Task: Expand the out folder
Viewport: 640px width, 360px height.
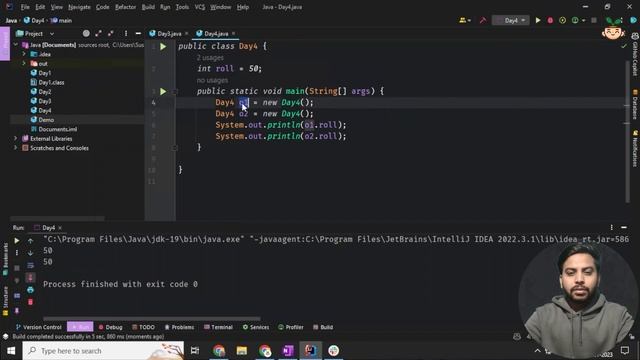Action: click(24, 63)
